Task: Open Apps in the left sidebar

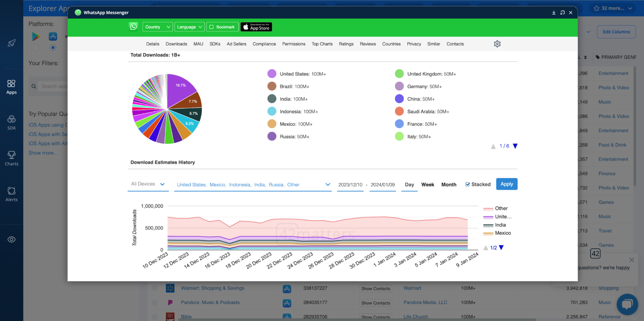Action: tap(12, 87)
